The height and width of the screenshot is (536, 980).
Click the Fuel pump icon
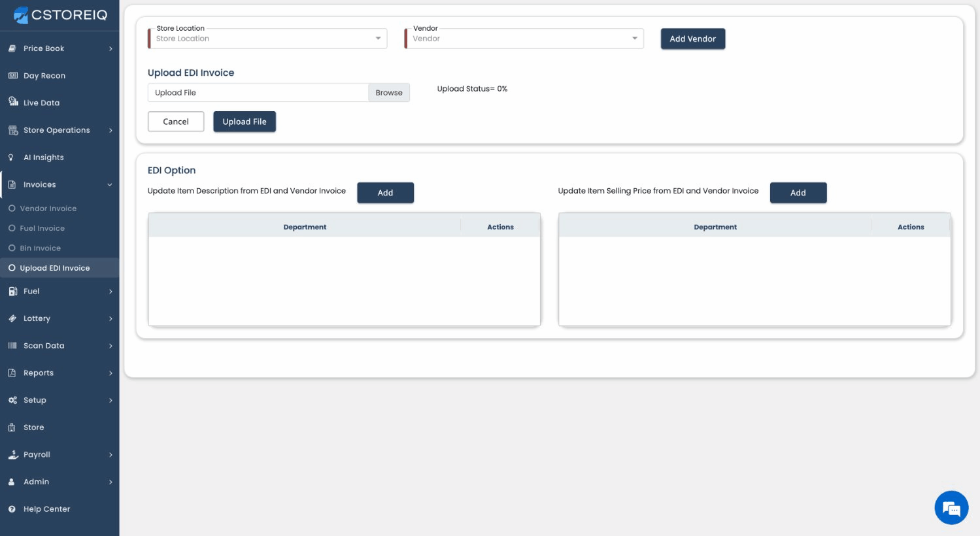12,292
